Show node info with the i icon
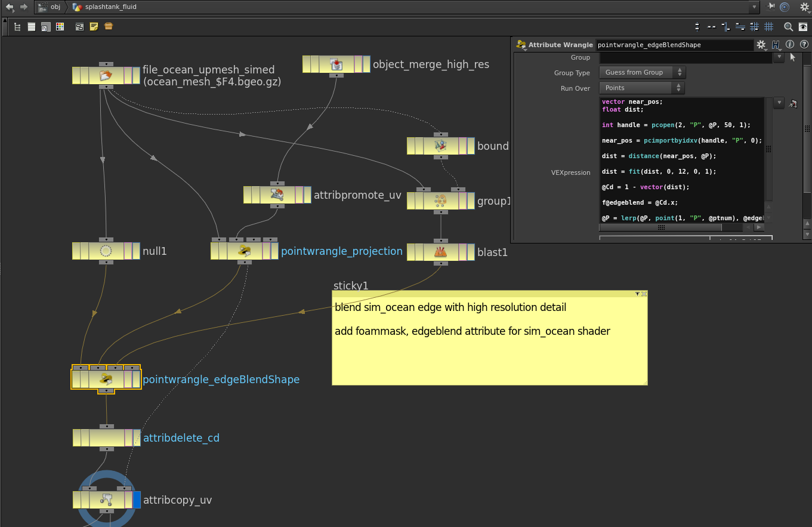This screenshot has height=527, width=812. (790, 45)
